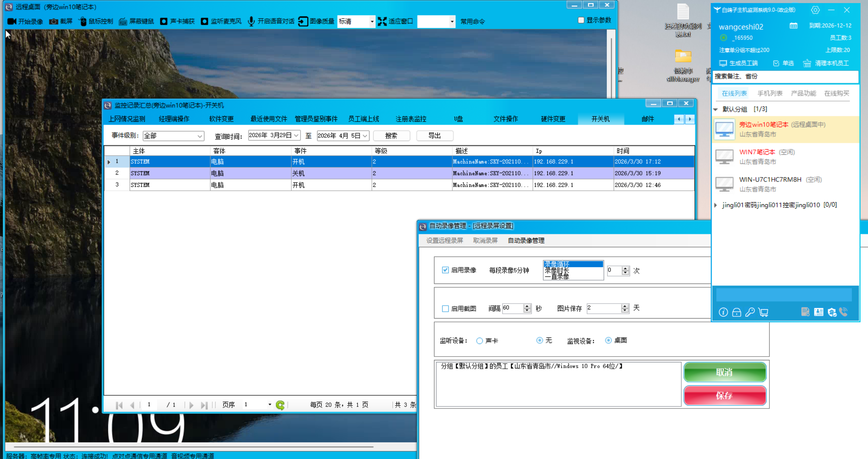Click the red 保存 button
Image resolution: width=868 pixels, height=459 pixels.
[724, 396]
